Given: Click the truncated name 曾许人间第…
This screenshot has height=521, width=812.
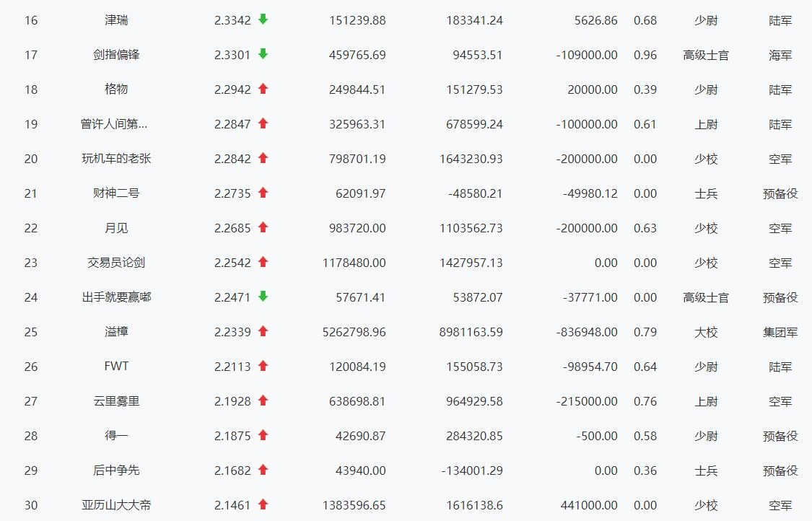Looking at the screenshot, I should click(114, 124).
